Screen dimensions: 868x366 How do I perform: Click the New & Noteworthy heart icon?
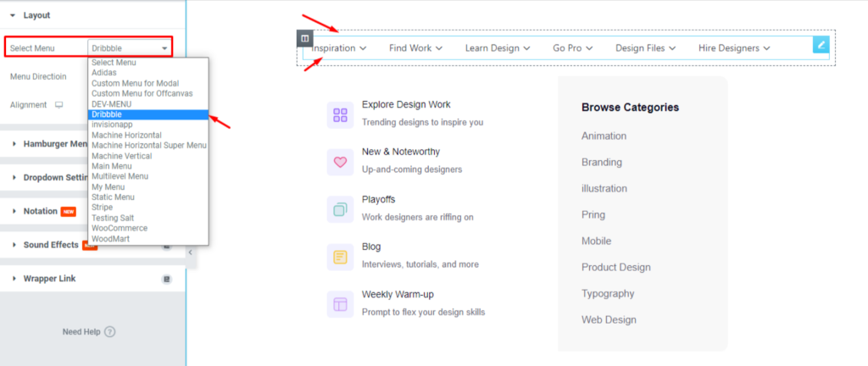pos(340,162)
